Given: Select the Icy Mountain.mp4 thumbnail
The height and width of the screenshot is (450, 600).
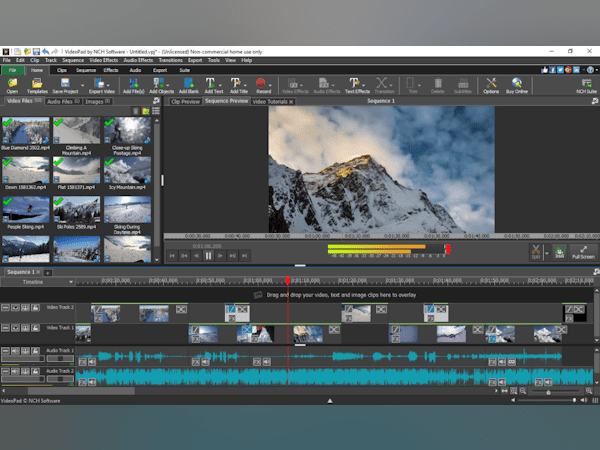Looking at the screenshot, I should tap(127, 171).
